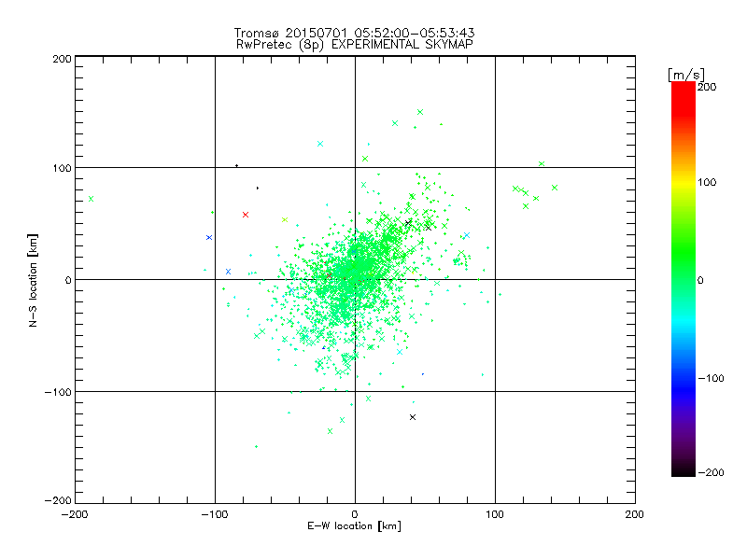Click the '-100' label on the colorbar

(711, 378)
